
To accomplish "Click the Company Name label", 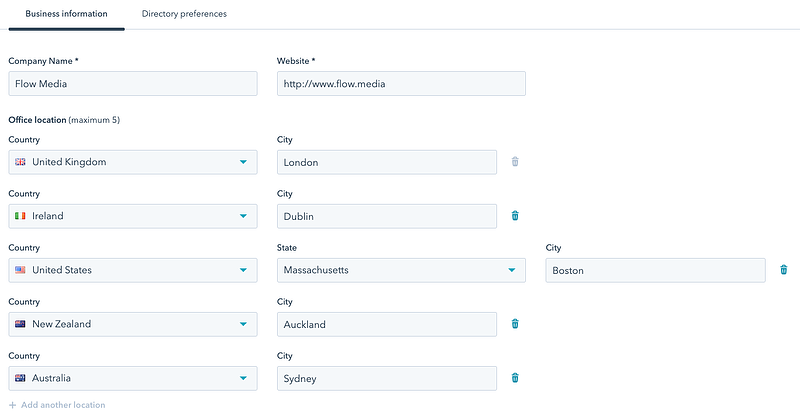I will [x=43, y=61].
